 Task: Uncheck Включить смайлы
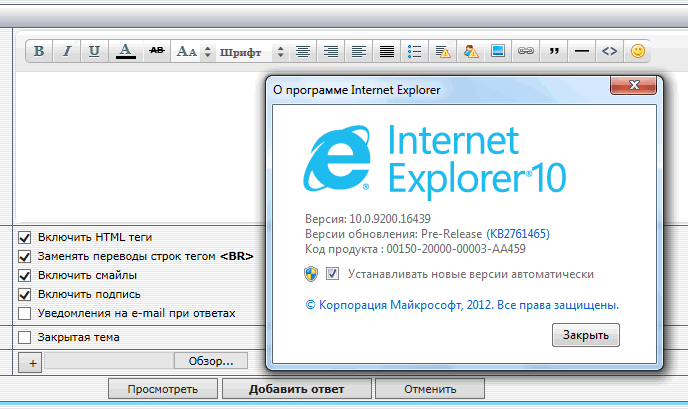tap(25, 276)
